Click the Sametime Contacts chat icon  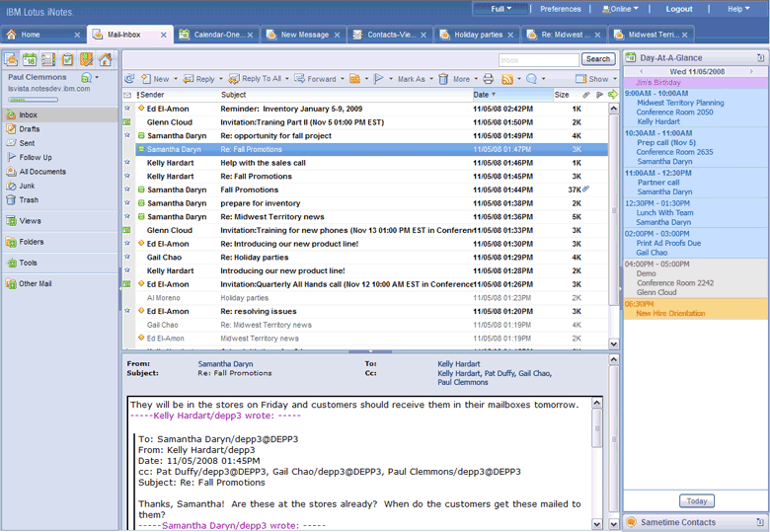click(631, 521)
